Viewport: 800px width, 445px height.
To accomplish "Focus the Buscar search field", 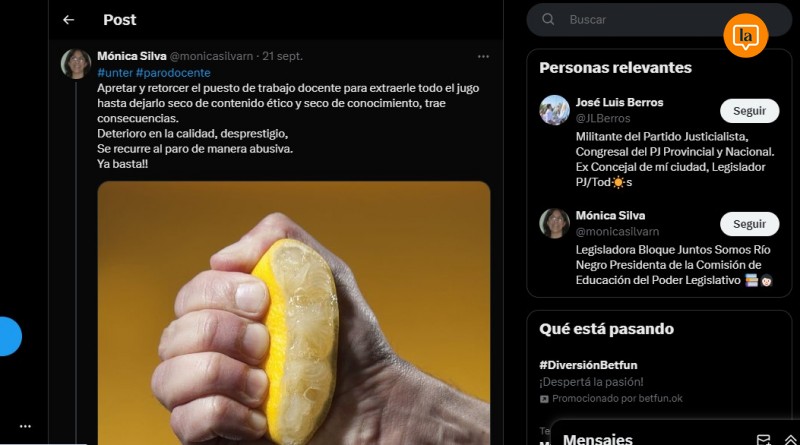I will [x=659, y=20].
